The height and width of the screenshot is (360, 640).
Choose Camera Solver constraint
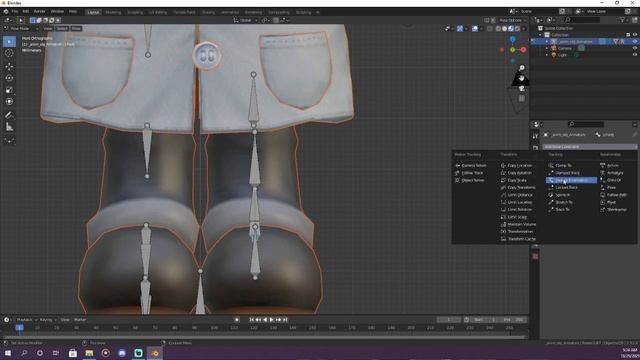(x=471, y=166)
